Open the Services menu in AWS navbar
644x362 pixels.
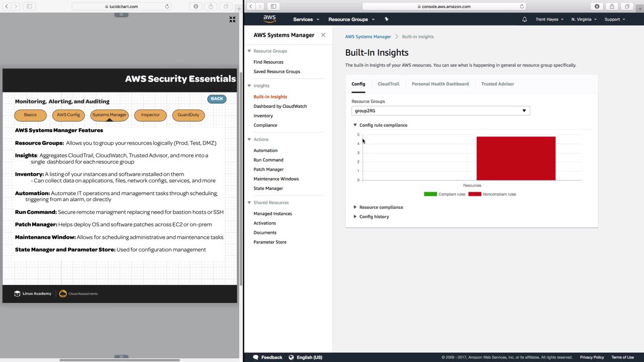pos(306,19)
